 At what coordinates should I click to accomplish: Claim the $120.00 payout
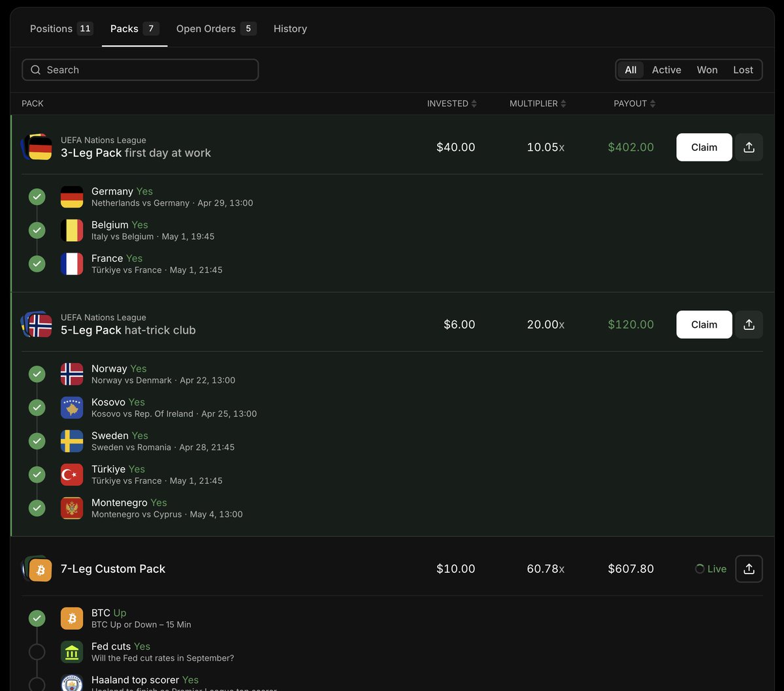(704, 325)
